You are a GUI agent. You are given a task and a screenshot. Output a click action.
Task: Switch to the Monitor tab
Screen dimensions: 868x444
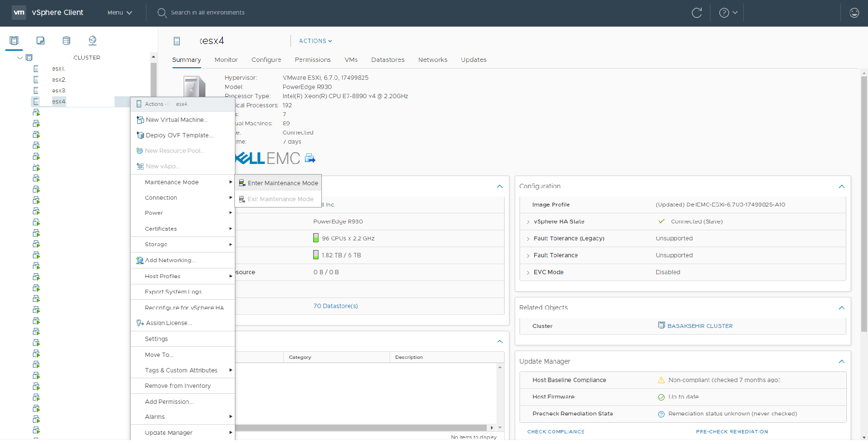tap(226, 60)
